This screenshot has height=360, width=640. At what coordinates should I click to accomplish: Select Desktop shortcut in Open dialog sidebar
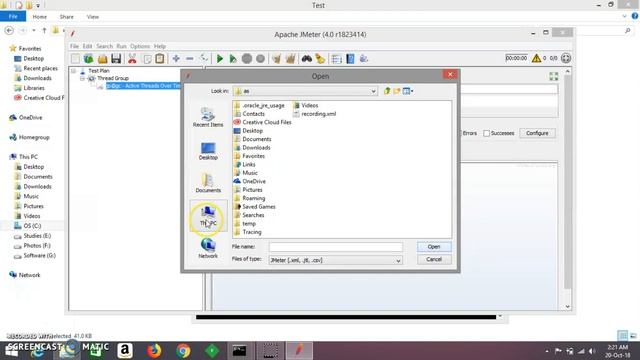[208, 151]
